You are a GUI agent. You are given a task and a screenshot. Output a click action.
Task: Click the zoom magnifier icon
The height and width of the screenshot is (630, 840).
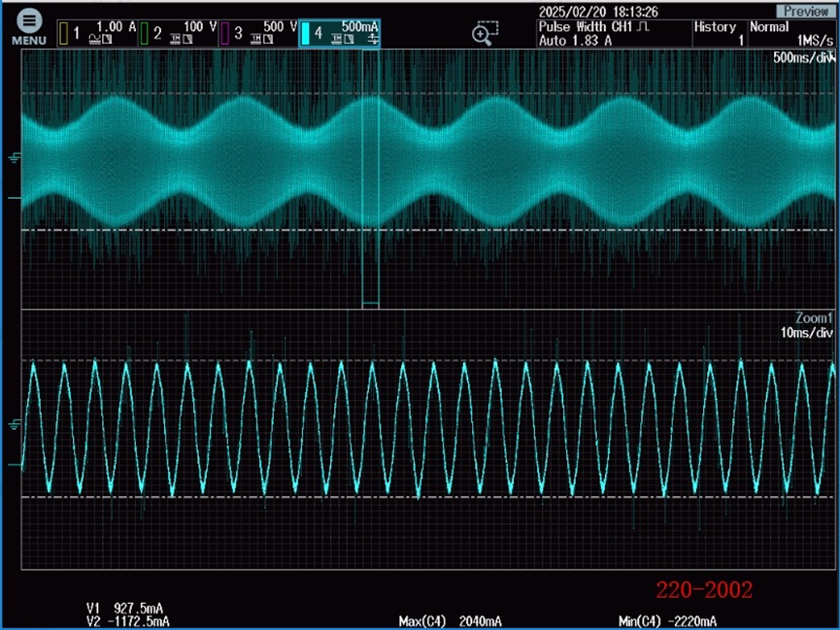tap(485, 34)
